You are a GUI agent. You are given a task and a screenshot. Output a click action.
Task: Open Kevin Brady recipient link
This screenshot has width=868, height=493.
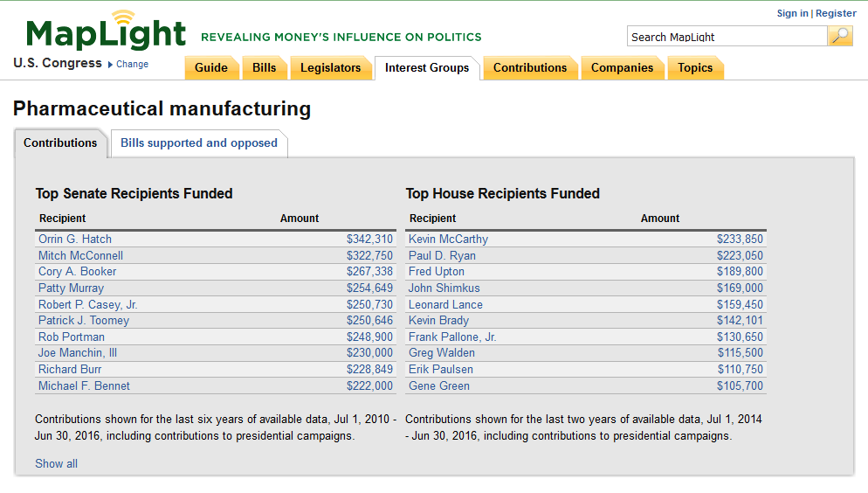click(x=438, y=320)
